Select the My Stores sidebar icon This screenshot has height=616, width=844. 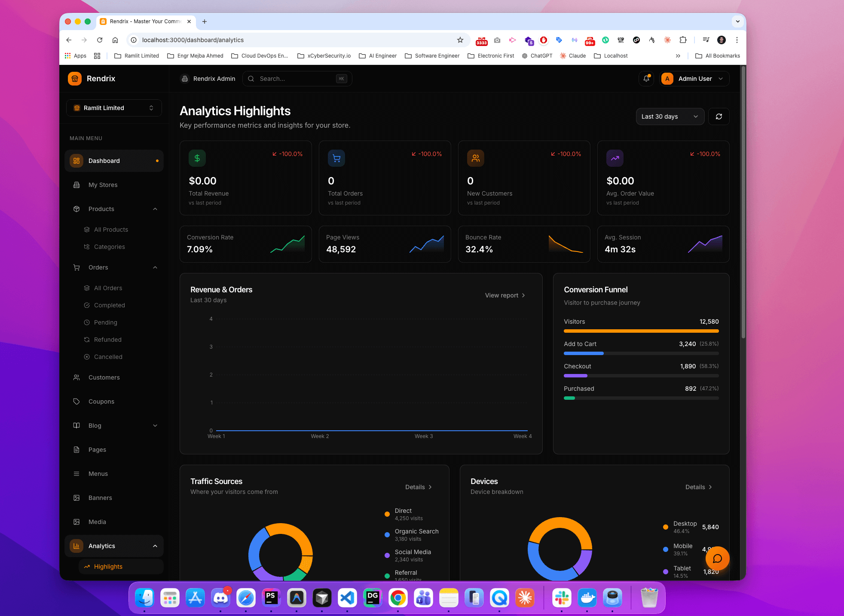[x=76, y=184]
